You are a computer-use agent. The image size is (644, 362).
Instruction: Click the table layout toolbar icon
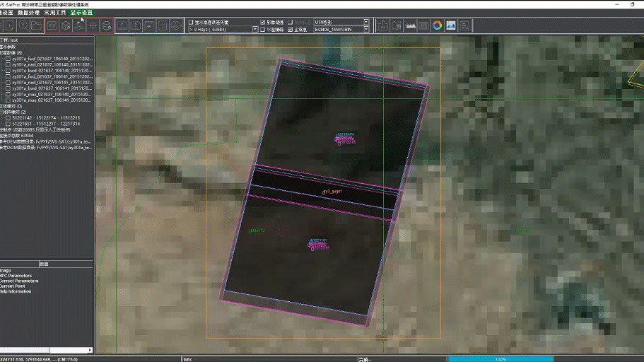[52, 25]
